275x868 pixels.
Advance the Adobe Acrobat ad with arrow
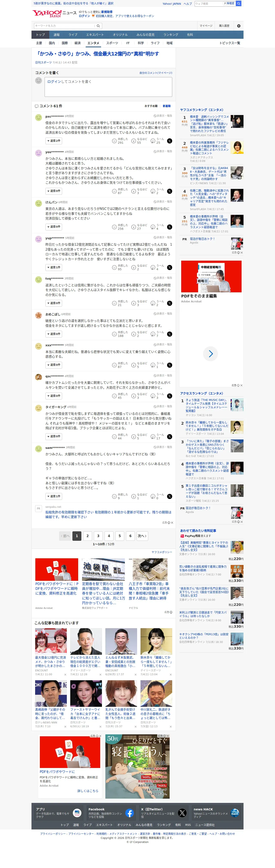[x=211, y=354]
